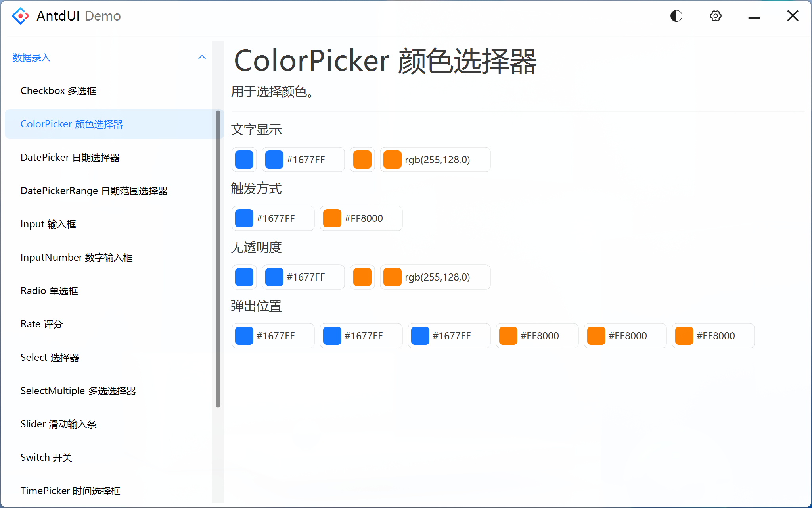Open the settings gear icon
Image resolution: width=812 pixels, height=508 pixels.
715,16
